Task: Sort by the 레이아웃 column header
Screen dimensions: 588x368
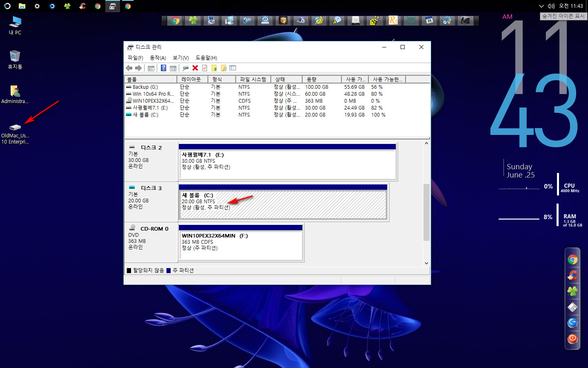Action: pos(192,79)
